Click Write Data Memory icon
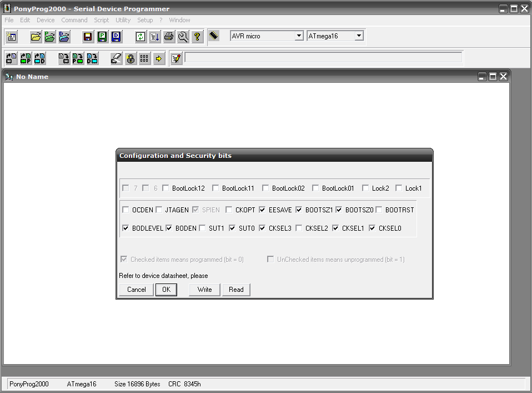Image resolution: width=532 pixels, height=393 pixels. click(x=92, y=58)
